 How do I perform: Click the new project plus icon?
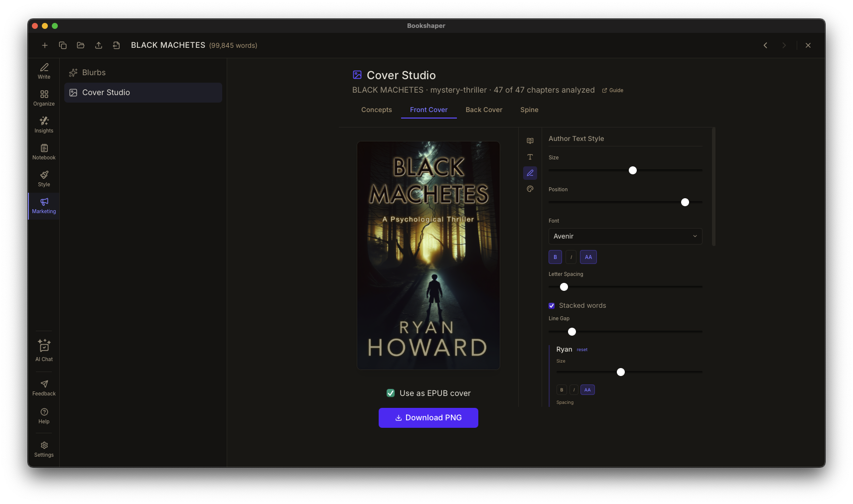pos(44,45)
